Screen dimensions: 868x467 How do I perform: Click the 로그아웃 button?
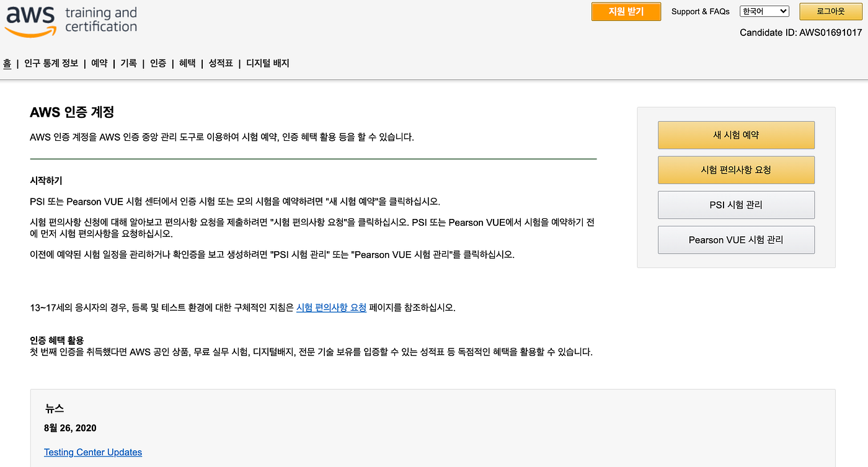coord(831,12)
